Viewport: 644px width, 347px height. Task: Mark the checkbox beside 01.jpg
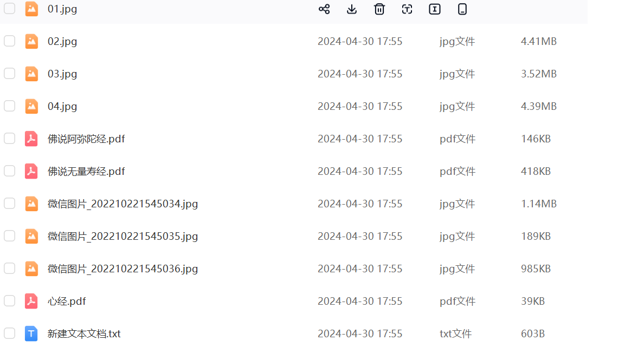[10, 9]
